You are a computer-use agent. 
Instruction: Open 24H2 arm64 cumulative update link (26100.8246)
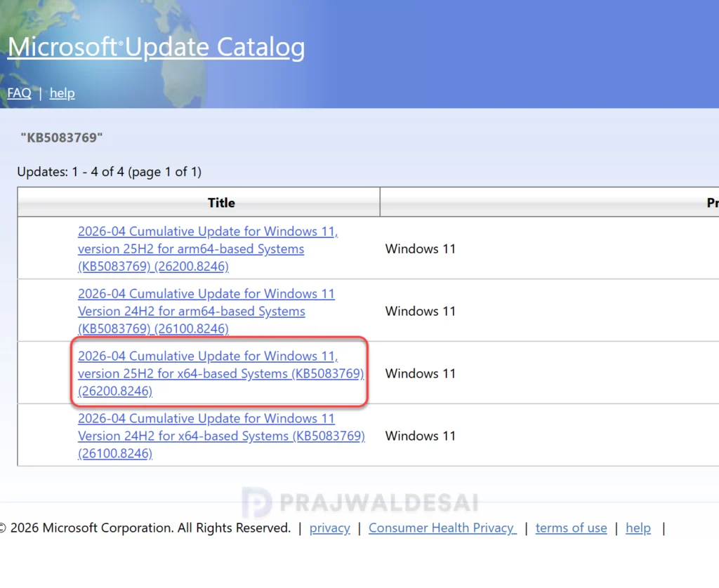[x=206, y=311]
